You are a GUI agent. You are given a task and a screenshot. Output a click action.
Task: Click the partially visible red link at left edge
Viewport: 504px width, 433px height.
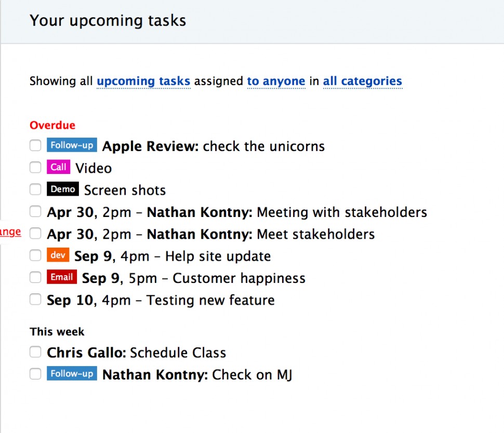pos(10,232)
